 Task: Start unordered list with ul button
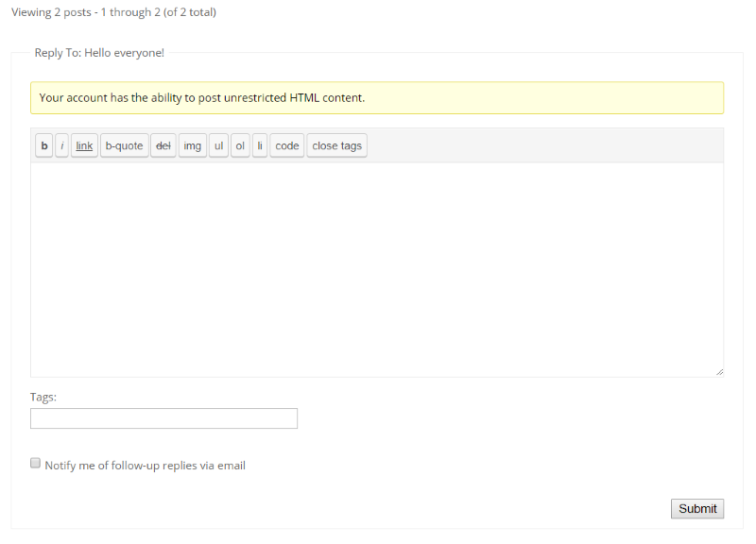coord(219,145)
